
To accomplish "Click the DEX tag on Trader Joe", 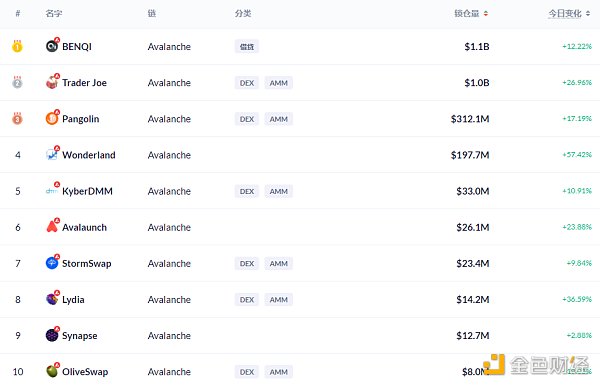I will (x=247, y=83).
